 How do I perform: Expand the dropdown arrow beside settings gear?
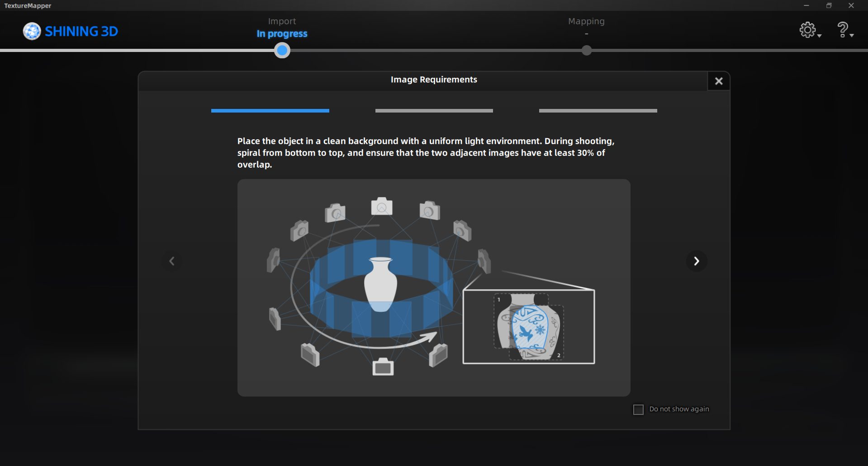tap(819, 36)
